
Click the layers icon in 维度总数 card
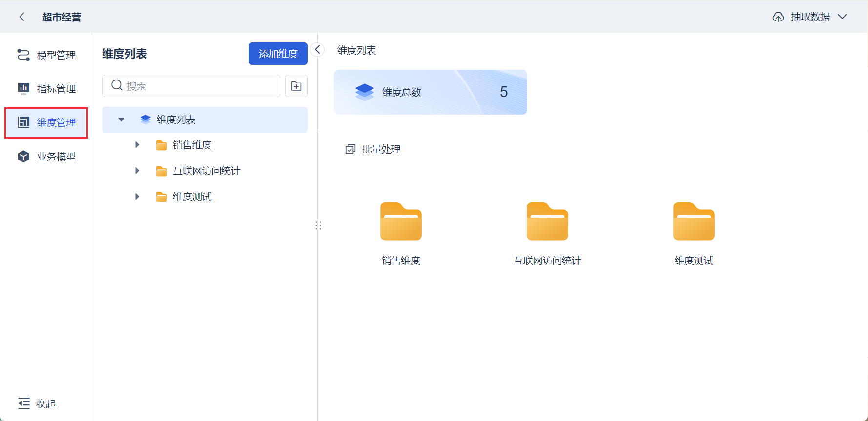[x=365, y=92]
